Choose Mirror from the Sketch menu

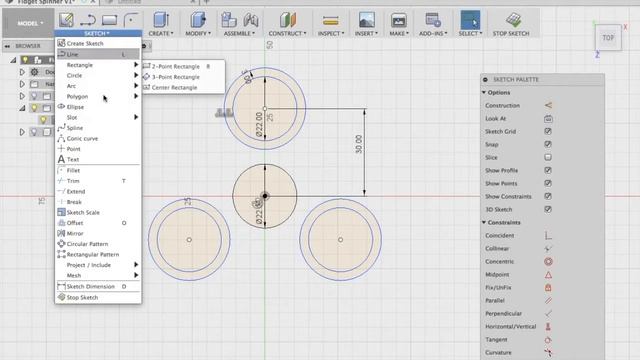coord(98,233)
